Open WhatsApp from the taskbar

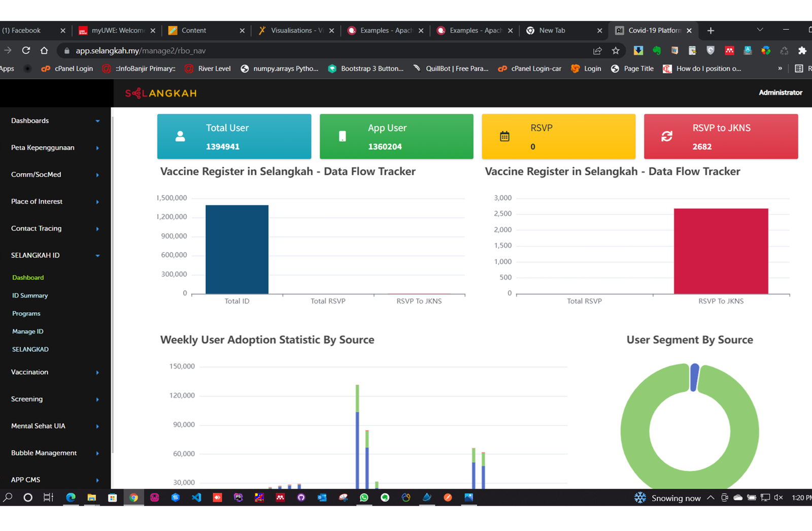tap(364, 497)
